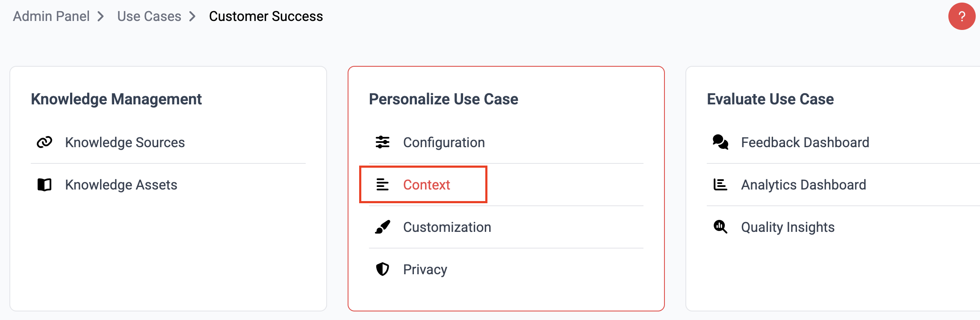Click the Context text-lines icon
This screenshot has height=320, width=980.
[382, 185]
